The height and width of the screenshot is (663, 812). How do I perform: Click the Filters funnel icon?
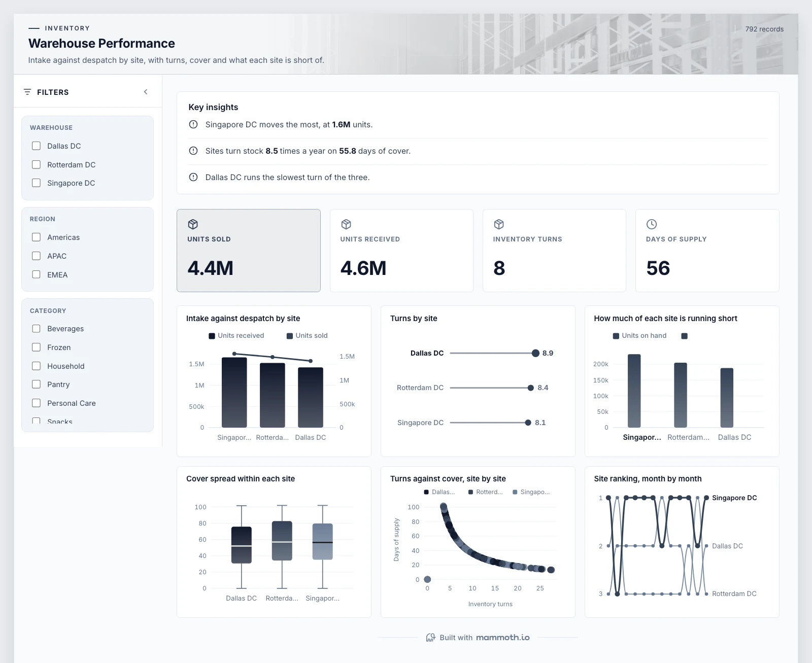coord(27,92)
